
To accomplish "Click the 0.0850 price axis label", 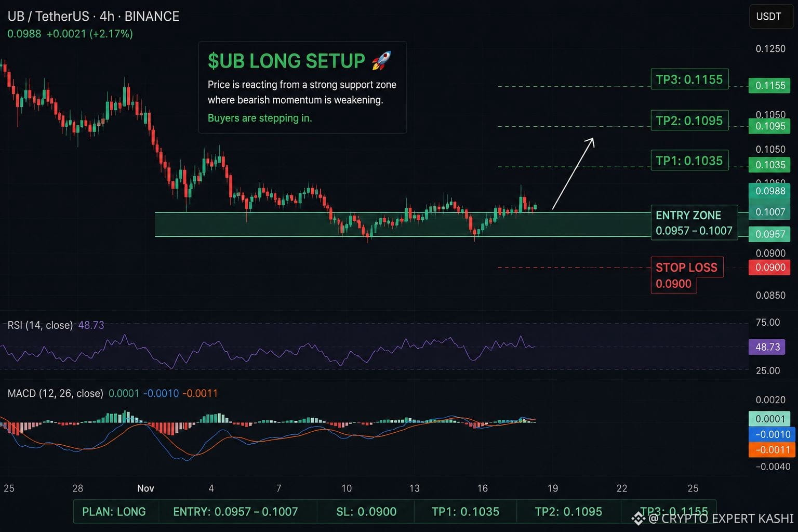I will 770,295.
